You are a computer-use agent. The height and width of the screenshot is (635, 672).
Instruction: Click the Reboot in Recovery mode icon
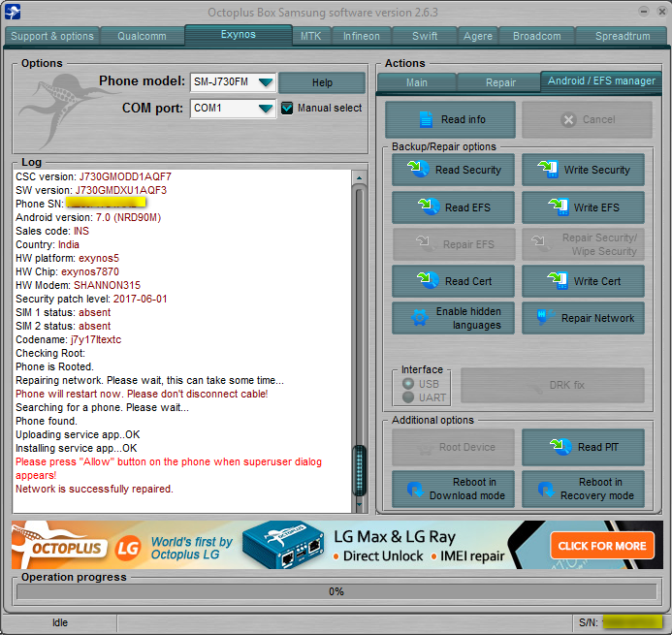pyautogui.click(x=546, y=489)
